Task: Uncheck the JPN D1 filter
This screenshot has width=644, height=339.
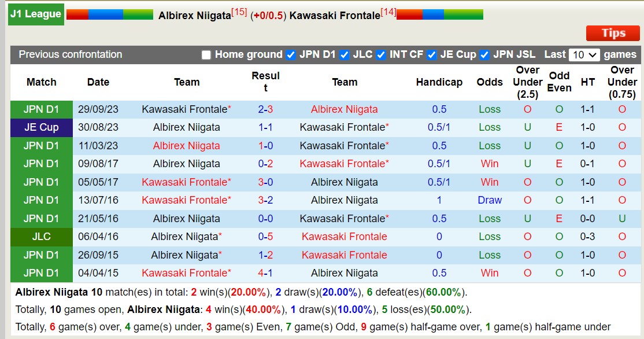Action: coord(291,54)
